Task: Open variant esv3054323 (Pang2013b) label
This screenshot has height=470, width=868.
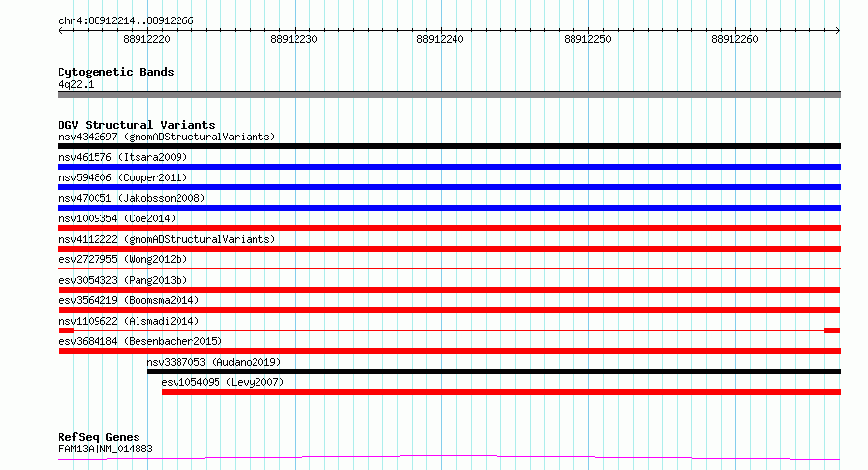Action: pyautogui.click(x=123, y=280)
